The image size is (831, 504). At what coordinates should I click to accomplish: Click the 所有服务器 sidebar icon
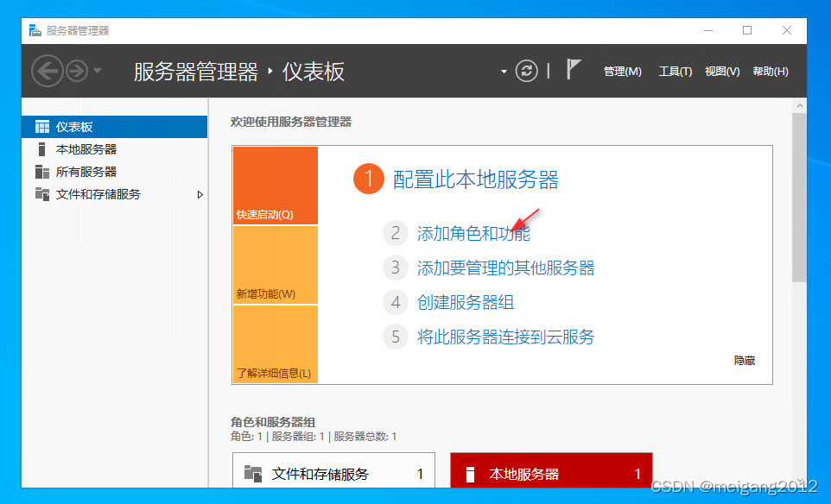[x=42, y=172]
